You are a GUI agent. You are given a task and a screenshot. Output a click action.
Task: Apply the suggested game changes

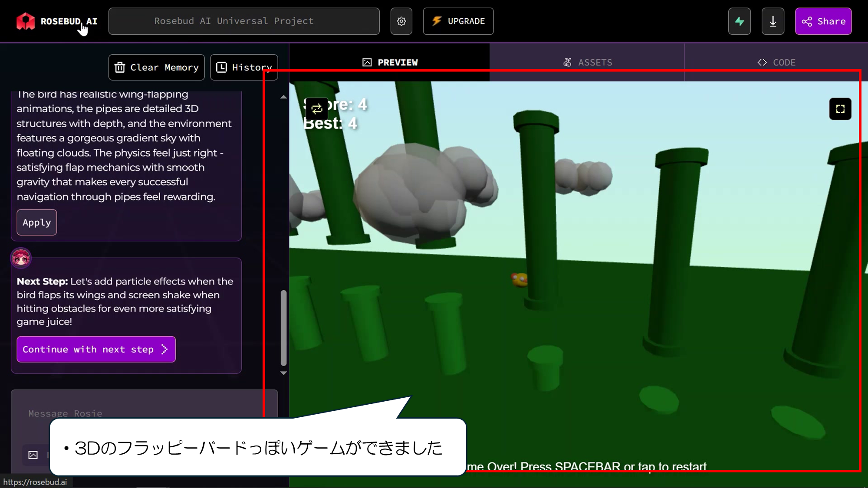[37, 222]
